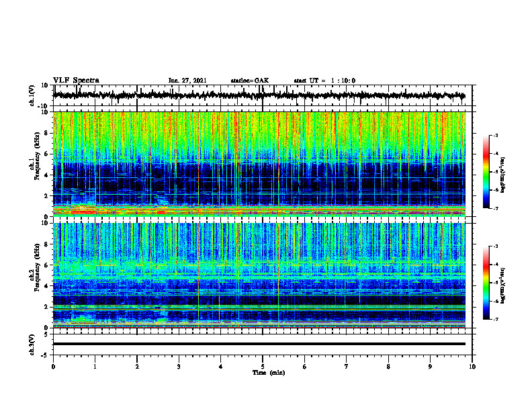Click the time axis tick label "5"
The image size is (532, 411).
(263, 367)
